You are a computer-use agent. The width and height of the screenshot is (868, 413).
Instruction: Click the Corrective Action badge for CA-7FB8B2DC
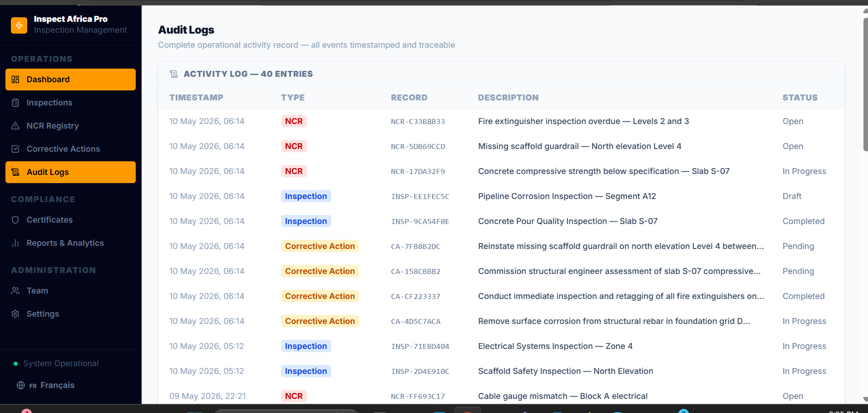[x=320, y=246]
